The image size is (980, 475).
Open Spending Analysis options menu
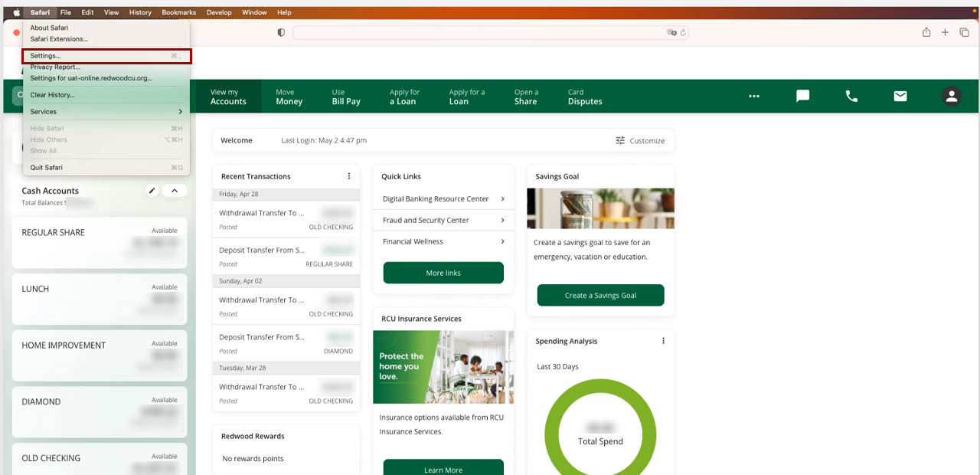click(663, 341)
